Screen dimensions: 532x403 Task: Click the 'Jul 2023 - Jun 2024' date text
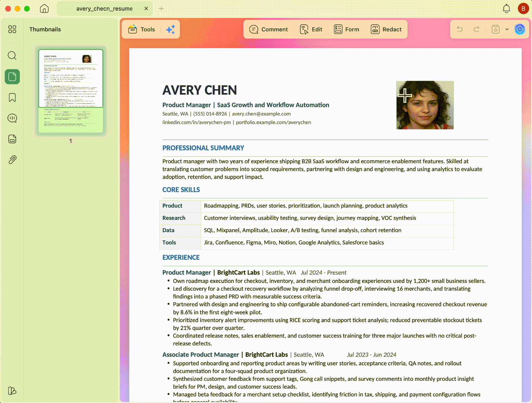point(371,355)
